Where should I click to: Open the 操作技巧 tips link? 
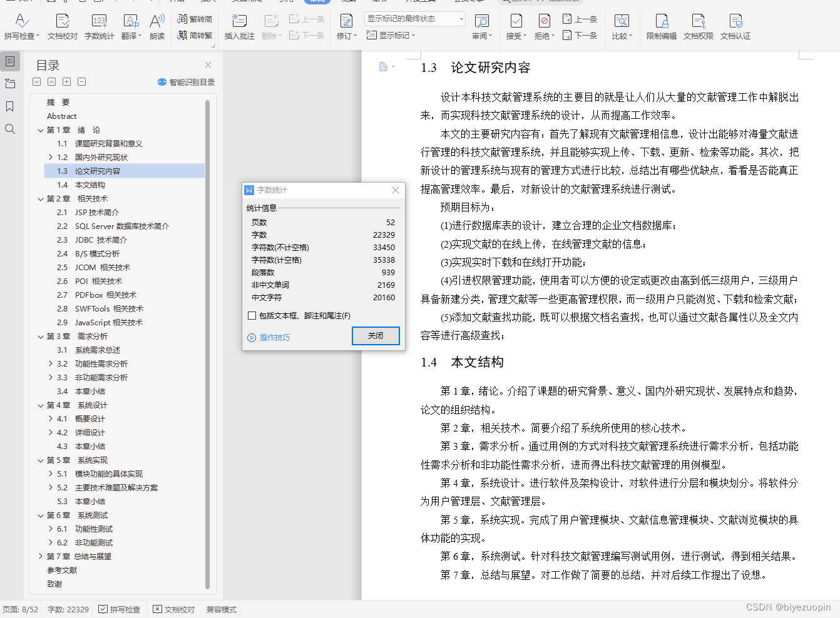pyautogui.click(x=269, y=338)
